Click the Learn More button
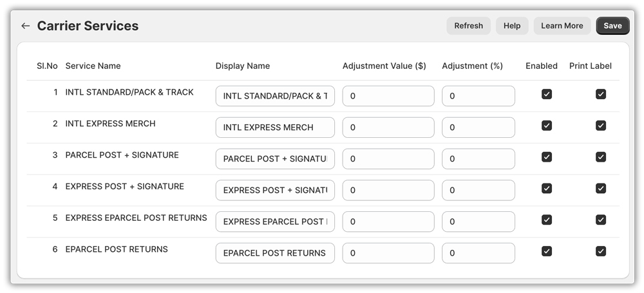 coord(562,26)
